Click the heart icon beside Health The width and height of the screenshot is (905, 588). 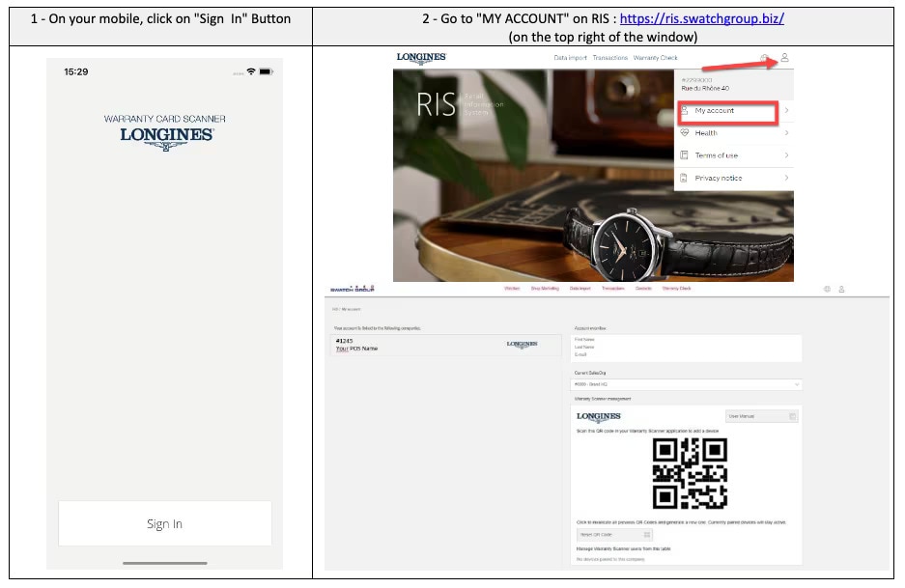coord(685,132)
